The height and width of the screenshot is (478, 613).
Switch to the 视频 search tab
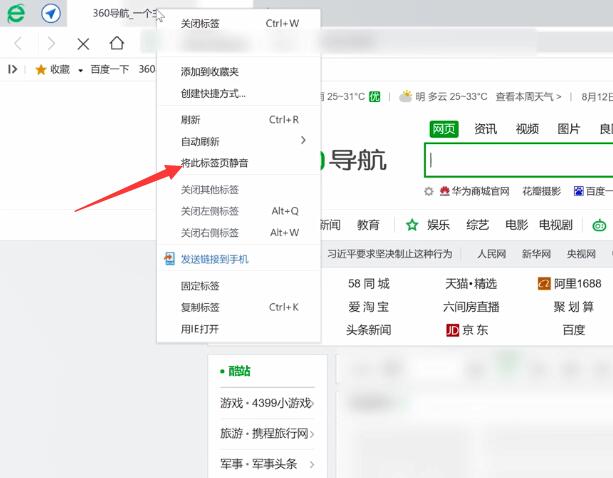click(x=527, y=129)
